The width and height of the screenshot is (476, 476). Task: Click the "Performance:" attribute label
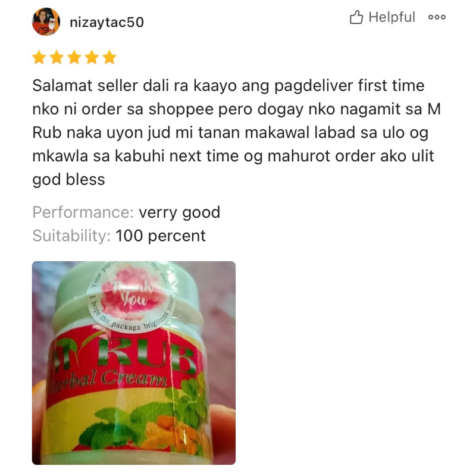83,212
